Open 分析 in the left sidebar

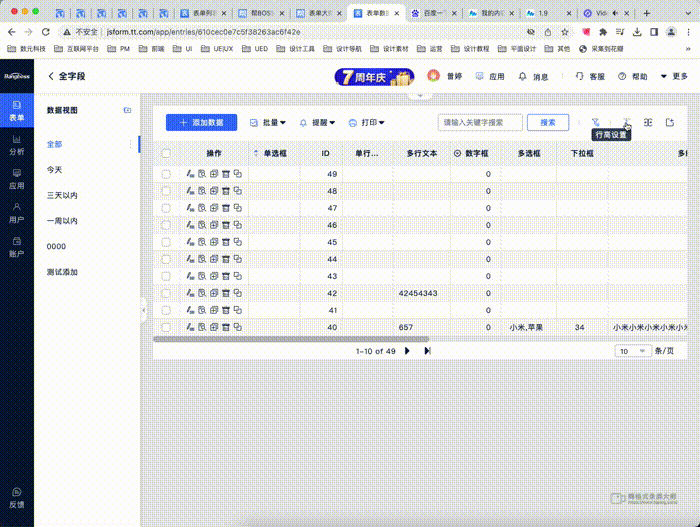point(17,144)
